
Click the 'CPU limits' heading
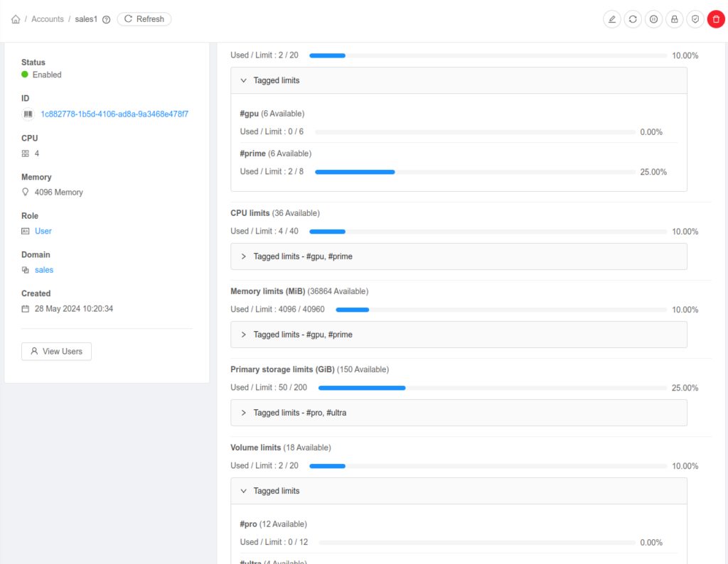point(250,213)
